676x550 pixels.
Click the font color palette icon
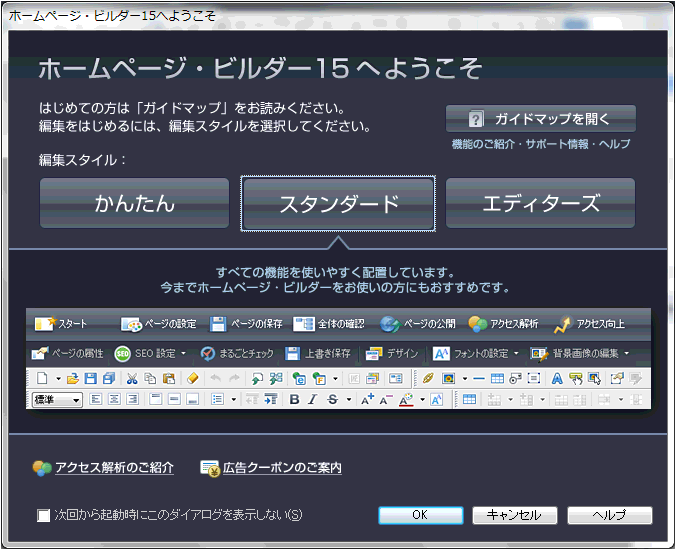pyautogui.click(x=406, y=400)
